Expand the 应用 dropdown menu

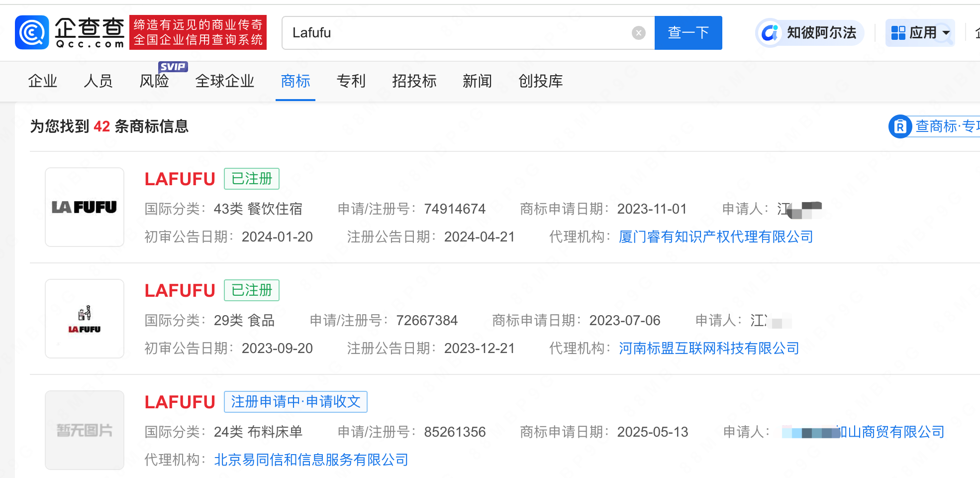pyautogui.click(x=920, y=33)
